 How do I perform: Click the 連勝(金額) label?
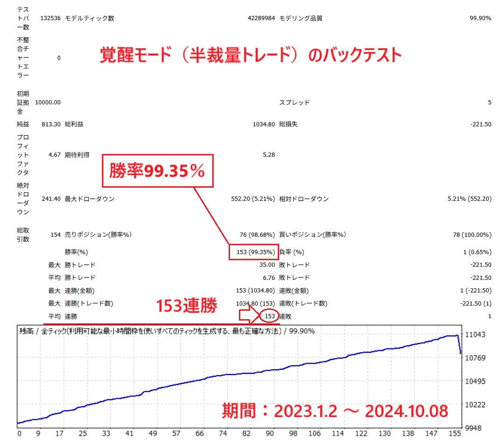[x=79, y=291]
